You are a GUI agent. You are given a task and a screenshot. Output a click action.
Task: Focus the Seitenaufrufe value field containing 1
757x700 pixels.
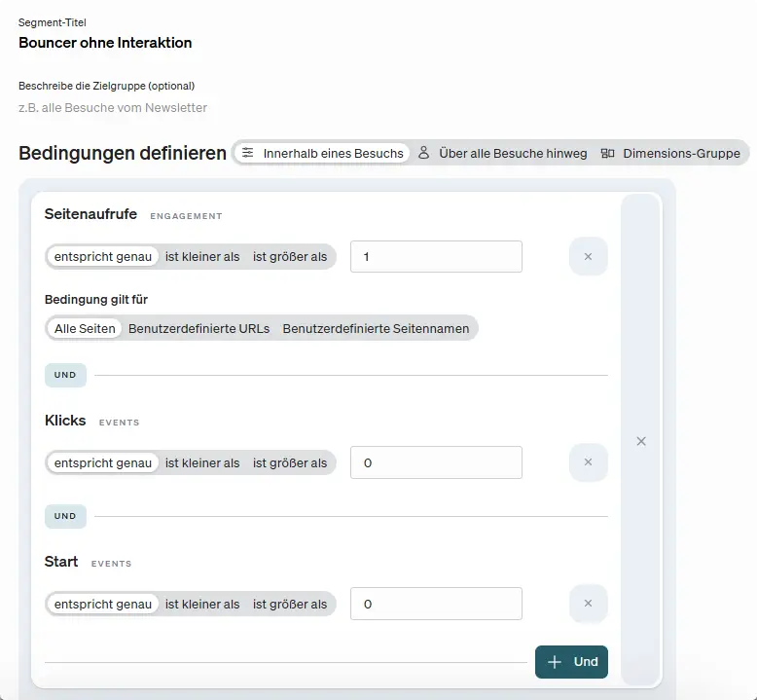[436, 256]
